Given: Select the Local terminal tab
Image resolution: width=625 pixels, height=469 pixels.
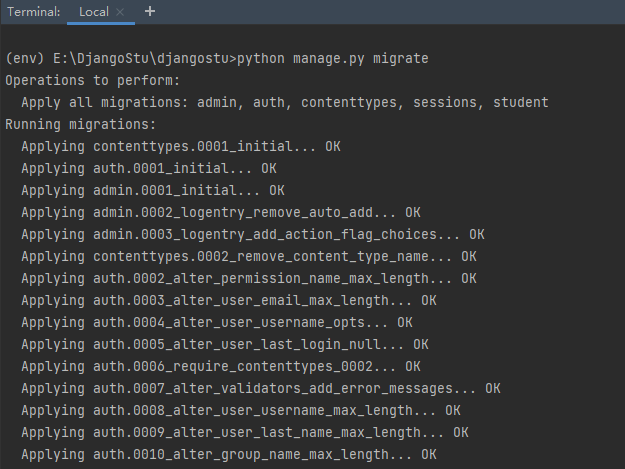Looking at the screenshot, I should click(93, 12).
